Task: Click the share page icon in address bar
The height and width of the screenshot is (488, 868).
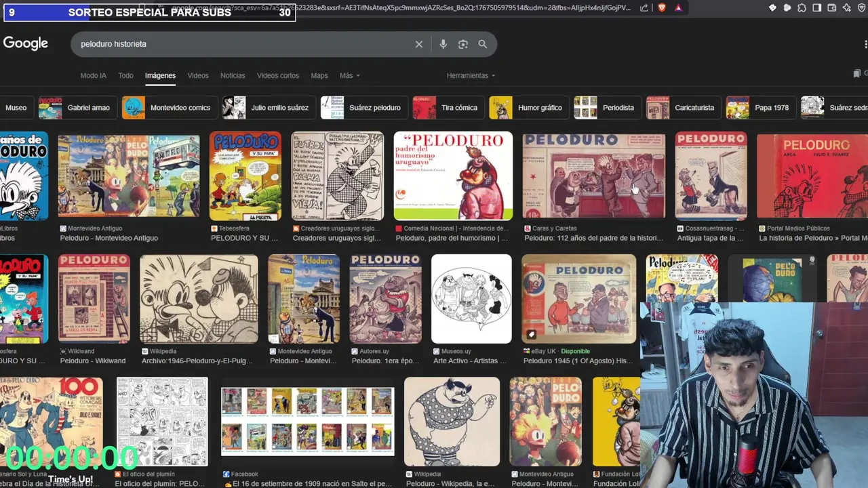Action: click(x=644, y=8)
